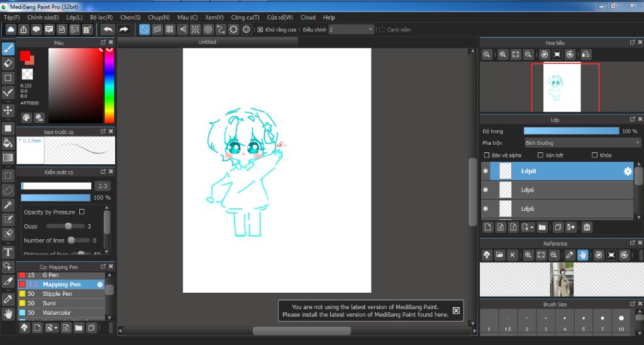Image resolution: width=644 pixels, height=345 pixels.
Task: Turn on vanishing point snap
Action: (182, 29)
